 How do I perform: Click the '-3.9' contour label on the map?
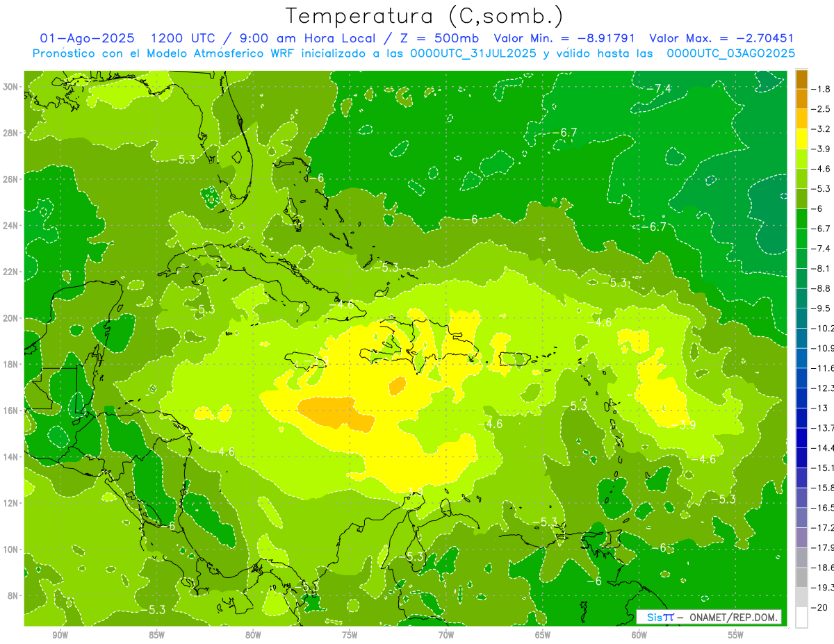[683, 424]
